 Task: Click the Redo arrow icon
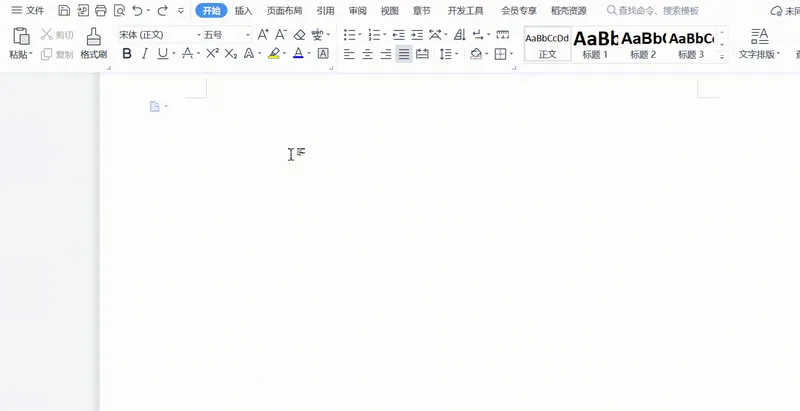(x=163, y=10)
